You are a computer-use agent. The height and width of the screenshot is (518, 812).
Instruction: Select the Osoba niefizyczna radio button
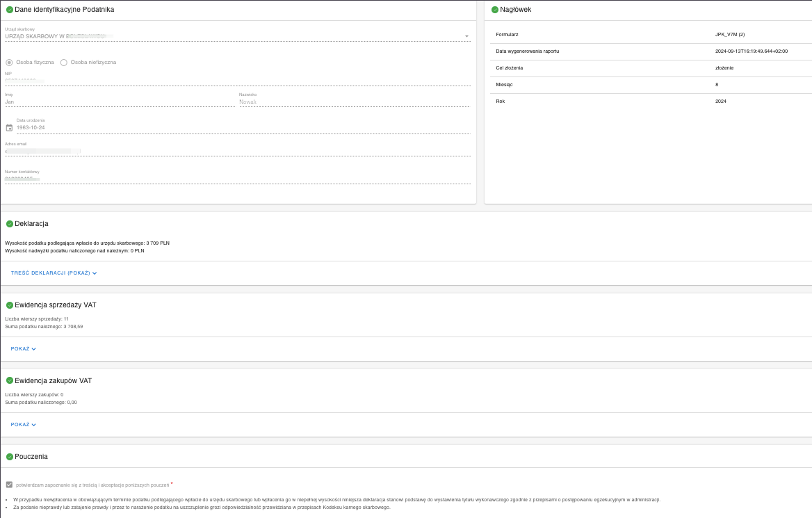point(64,63)
